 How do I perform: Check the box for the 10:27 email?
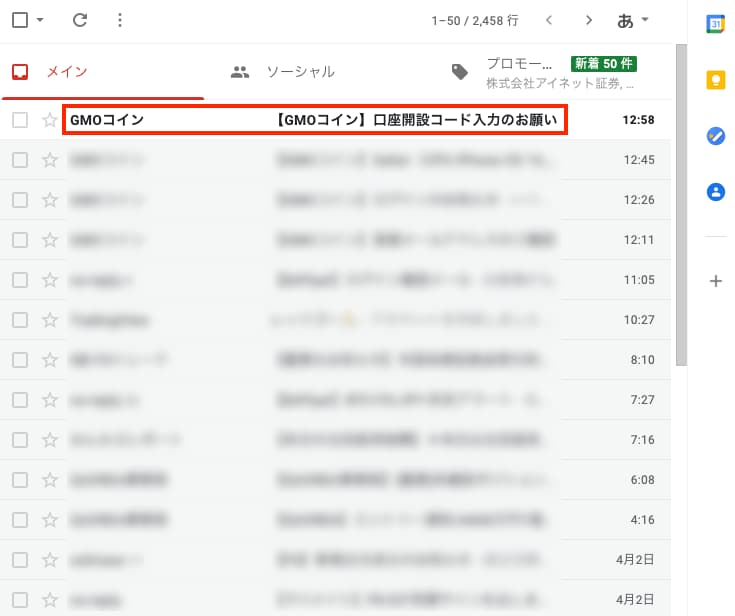coord(20,320)
